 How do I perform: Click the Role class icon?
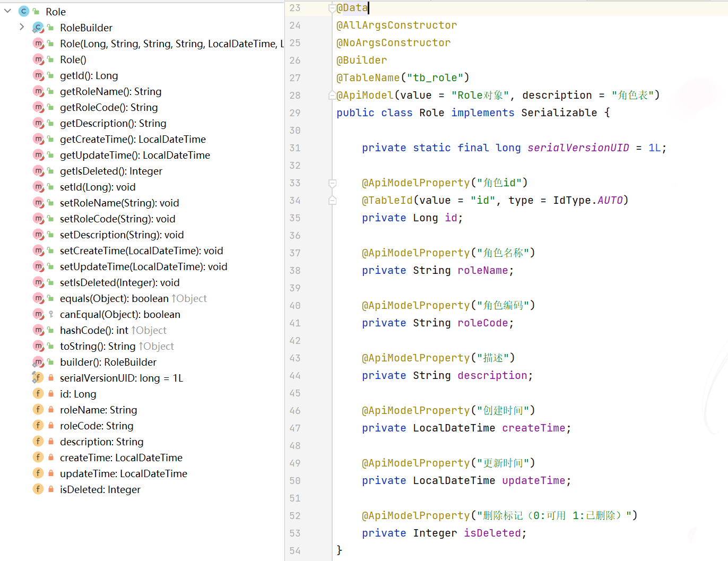point(24,11)
